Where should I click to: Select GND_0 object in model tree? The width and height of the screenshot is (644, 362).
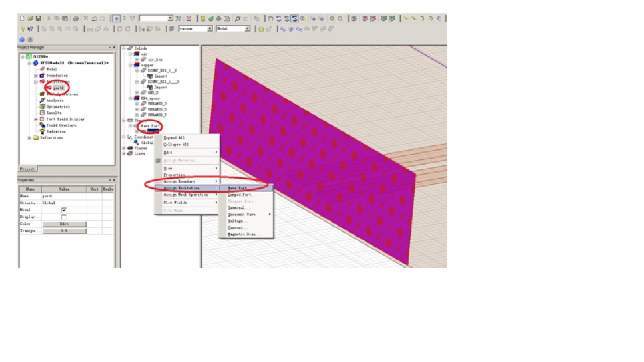pyautogui.click(x=153, y=93)
